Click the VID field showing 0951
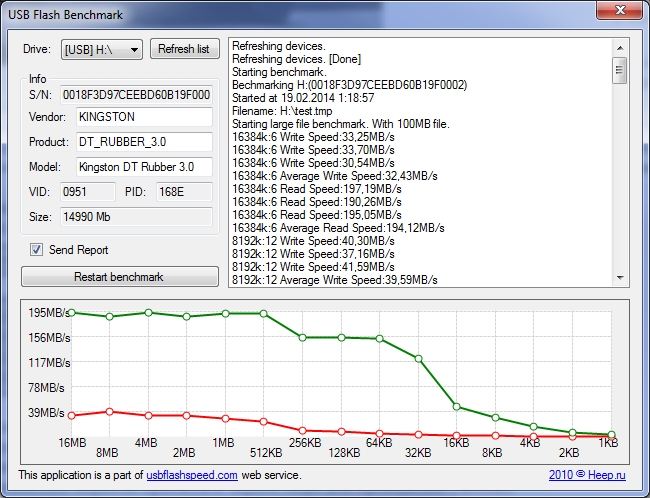The image size is (650, 498). point(88,192)
